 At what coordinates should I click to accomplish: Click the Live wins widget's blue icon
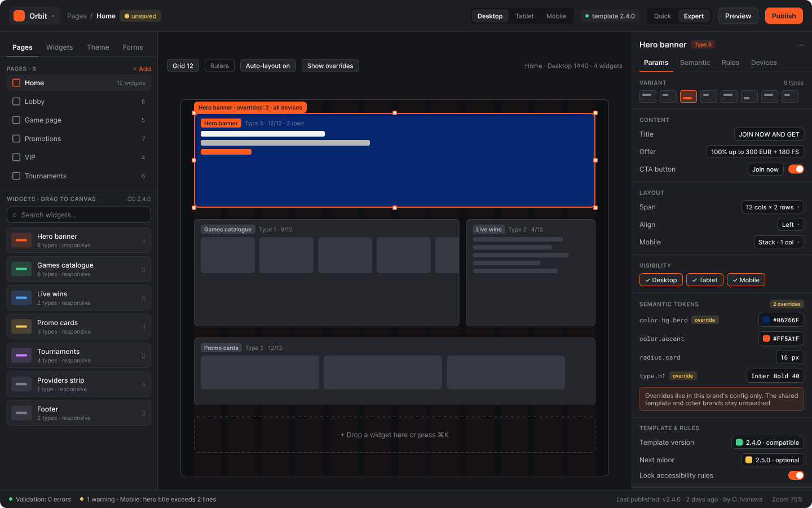[21, 298]
